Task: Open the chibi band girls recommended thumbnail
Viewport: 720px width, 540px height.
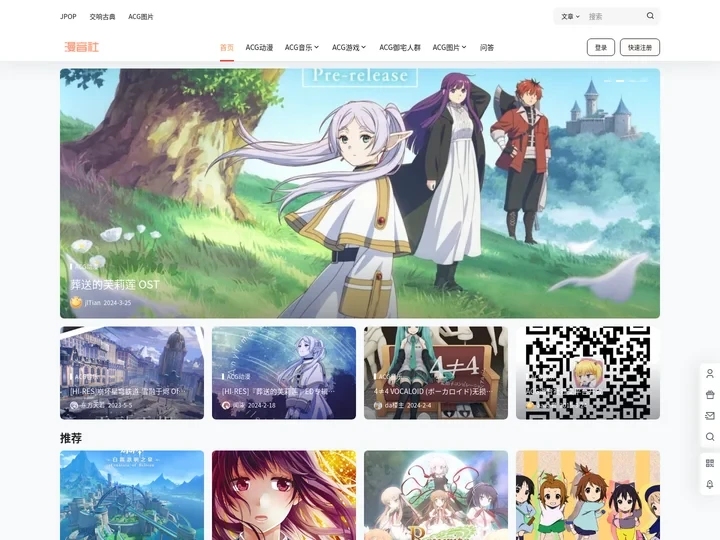Action: coord(588,495)
